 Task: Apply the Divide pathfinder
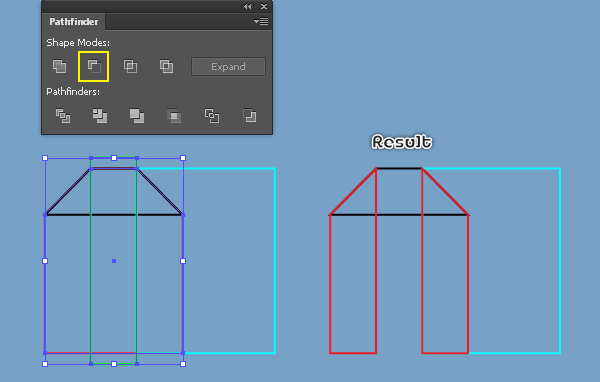[x=63, y=116]
